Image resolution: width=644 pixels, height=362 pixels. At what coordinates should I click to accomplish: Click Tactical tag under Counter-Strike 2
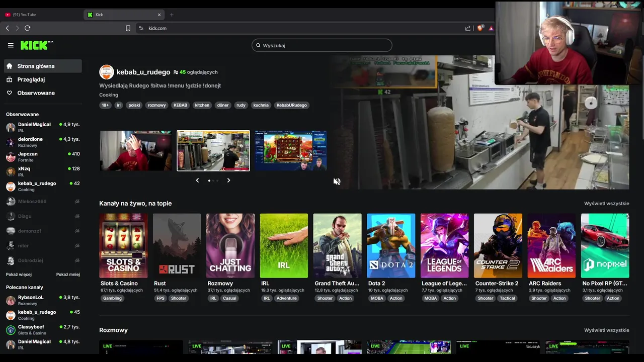(507, 298)
